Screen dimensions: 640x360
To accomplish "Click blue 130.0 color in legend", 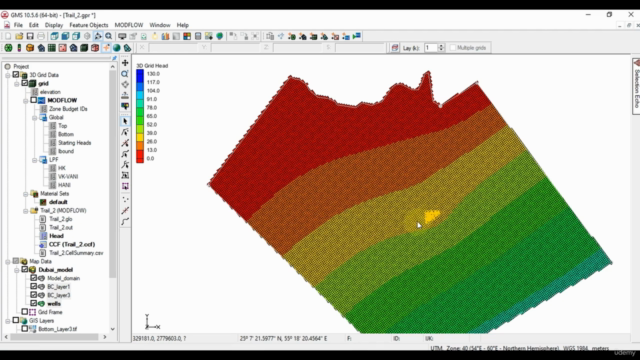I will (x=140, y=74).
